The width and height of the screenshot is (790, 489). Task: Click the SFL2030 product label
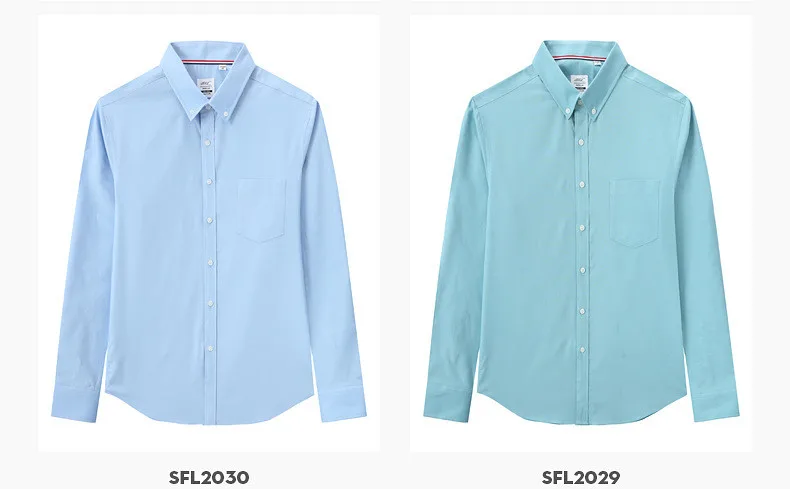209,477
